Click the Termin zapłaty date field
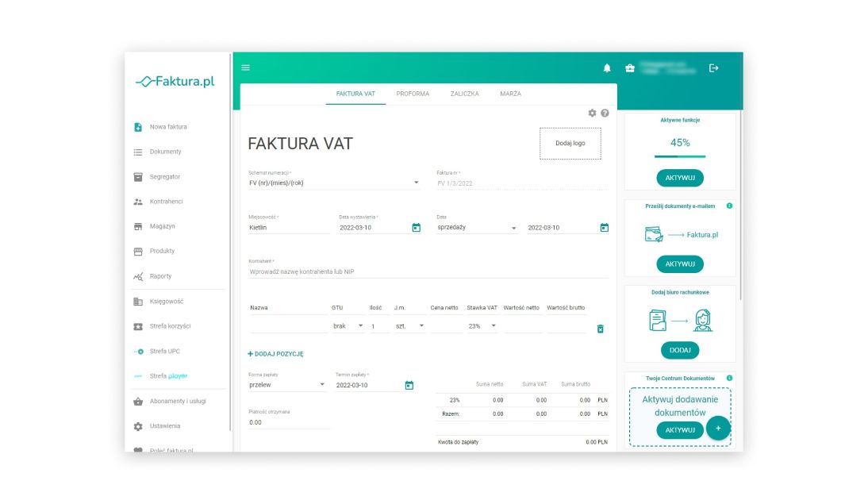The width and height of the screenshot is (868, 504). click(x=368, y=385)
